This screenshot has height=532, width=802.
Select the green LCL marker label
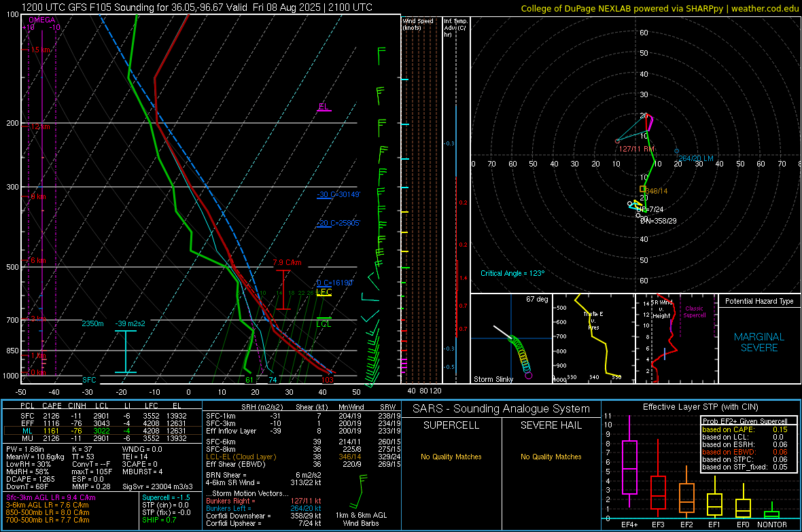pyautogui.click(x=324, y=324)
